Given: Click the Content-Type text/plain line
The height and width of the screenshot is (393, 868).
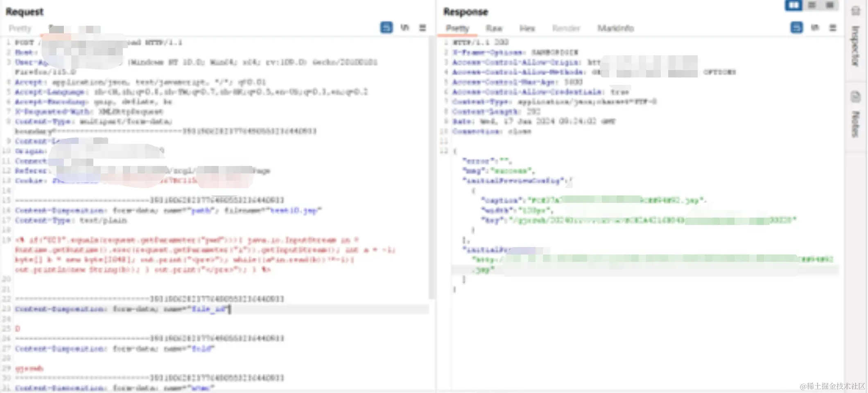Looking at the screenshot, I should 71,220.
